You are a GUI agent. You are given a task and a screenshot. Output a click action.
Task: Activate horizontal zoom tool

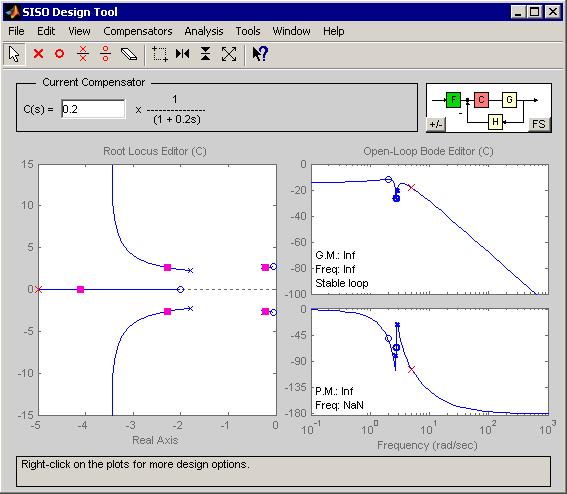click(x=183, y=54)
